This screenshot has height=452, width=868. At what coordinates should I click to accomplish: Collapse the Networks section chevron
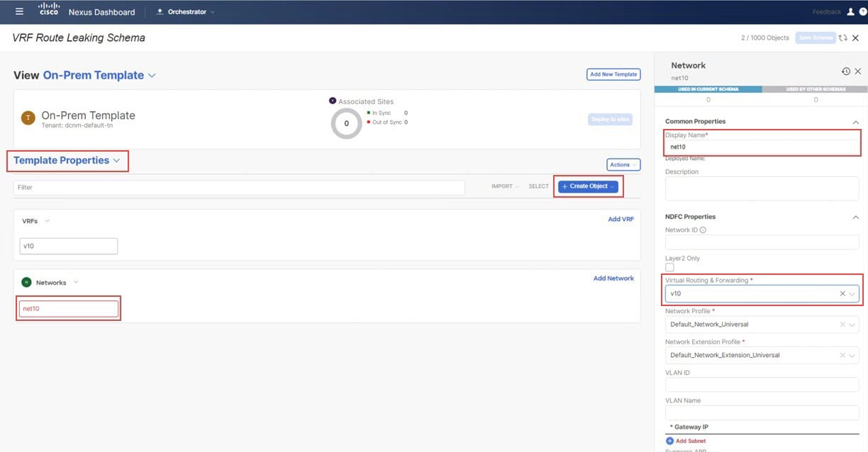click(x=76, y=282)
